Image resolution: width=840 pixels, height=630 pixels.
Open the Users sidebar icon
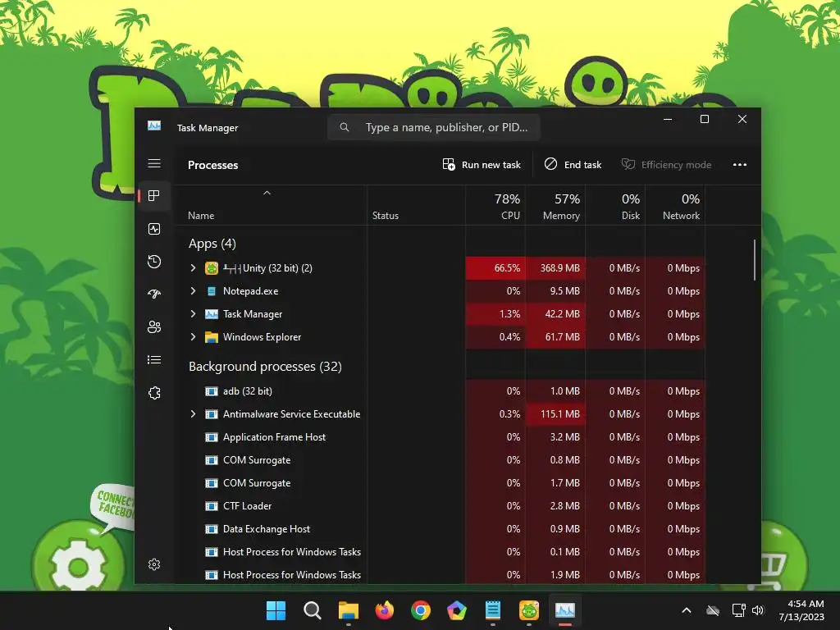pyautogui.click(x=154, y=326)
